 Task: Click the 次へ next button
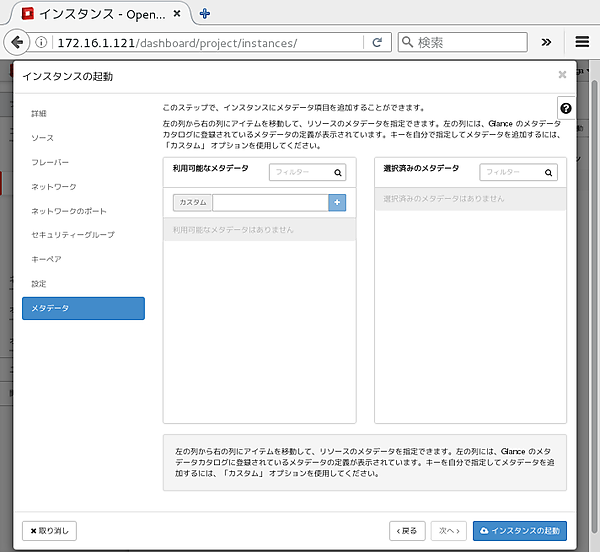(448, 531)
